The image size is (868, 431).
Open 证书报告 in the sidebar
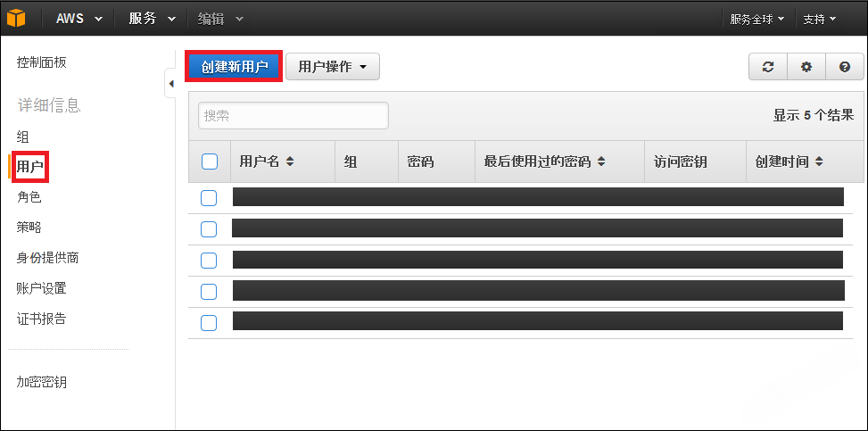(42, 319)
